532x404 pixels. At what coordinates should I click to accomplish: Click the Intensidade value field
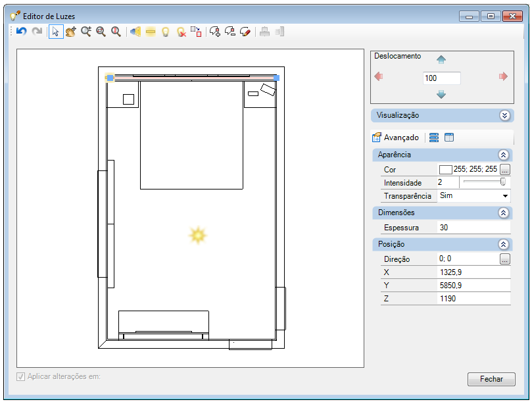pyautogui.click(x=448, y=182)
